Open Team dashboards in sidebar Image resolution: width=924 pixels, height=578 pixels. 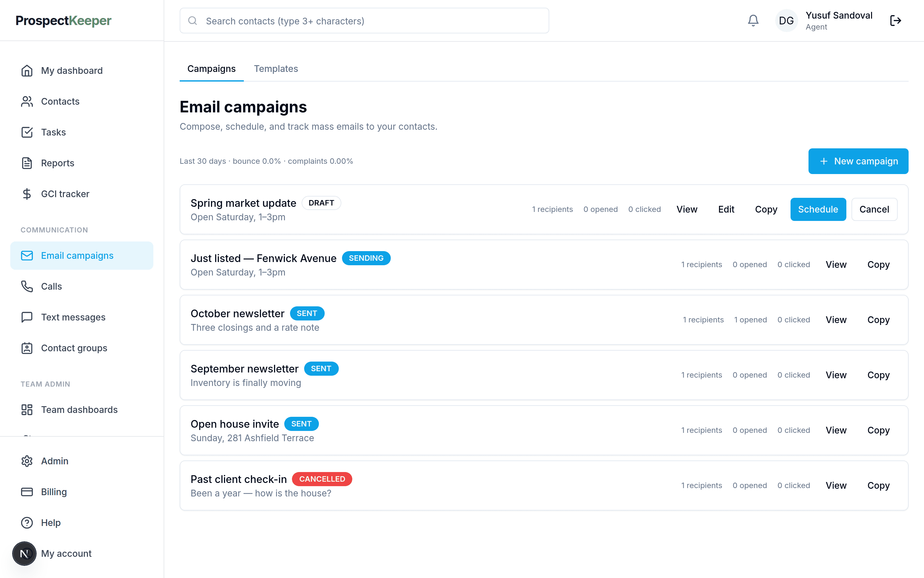pyautogui.click(x=82, y=410)
